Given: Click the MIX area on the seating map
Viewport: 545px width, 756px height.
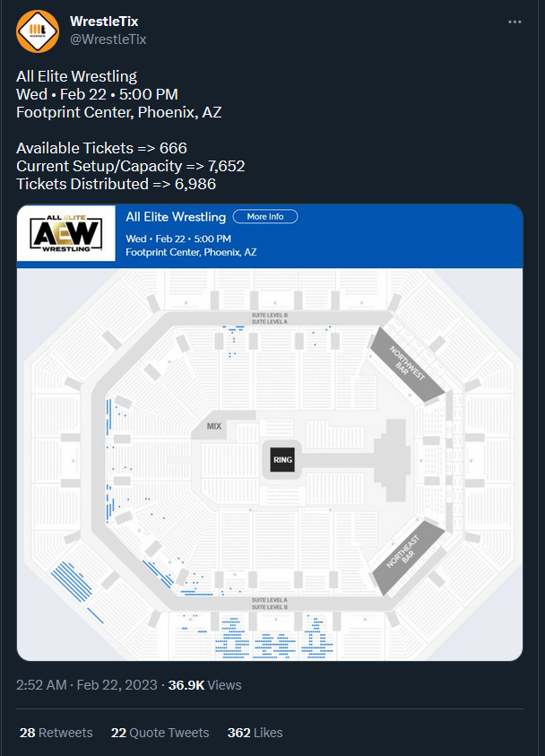Looking at the screenshot, I should [x=213, y=427].
